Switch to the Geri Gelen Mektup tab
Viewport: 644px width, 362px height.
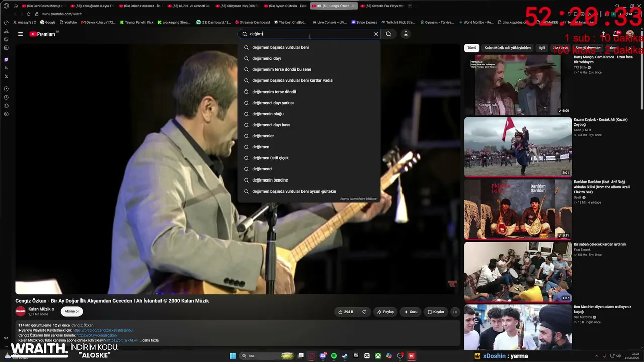(43, 6)
